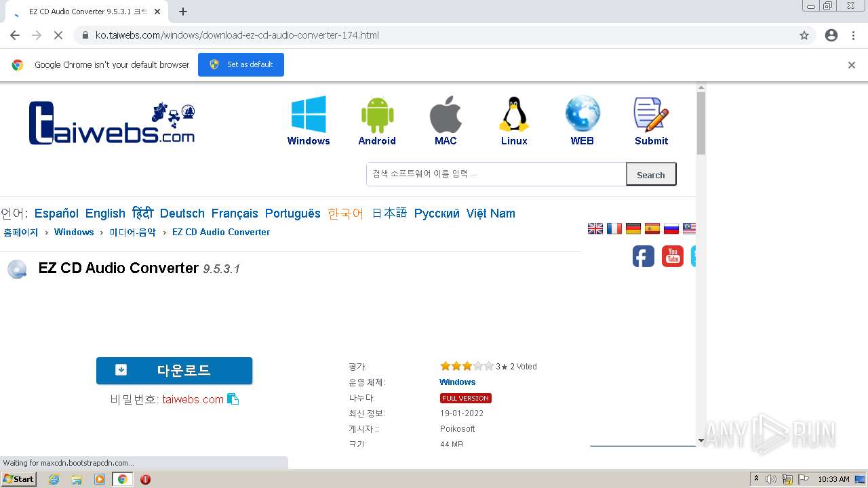Open the Chrome profile account icon
The image size is (868, 488).
[x=831, y=35]
